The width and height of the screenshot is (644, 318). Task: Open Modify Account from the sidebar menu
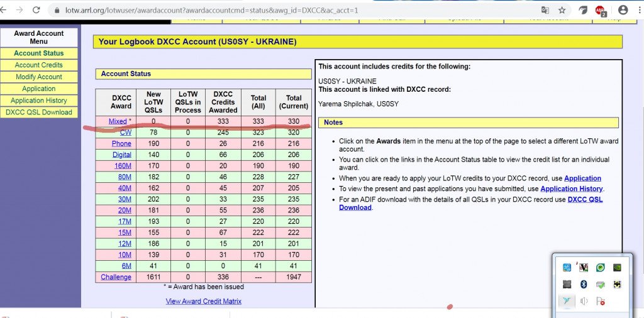[39, 77]
